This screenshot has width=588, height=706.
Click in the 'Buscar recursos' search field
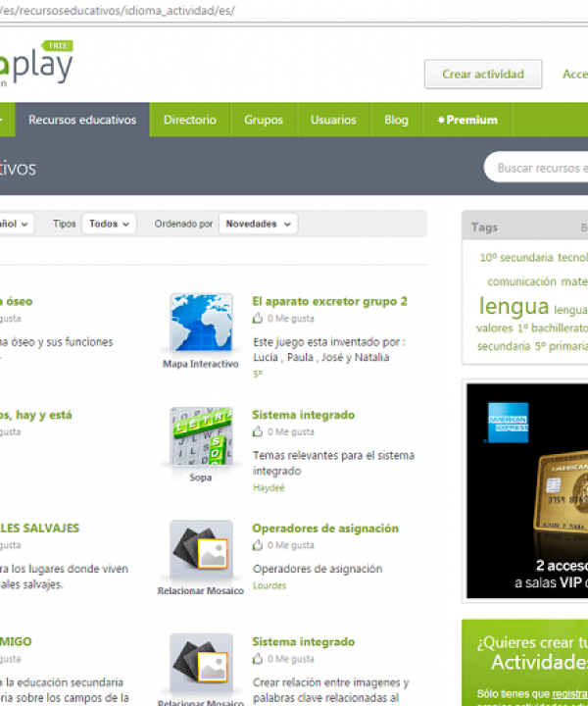536,168
